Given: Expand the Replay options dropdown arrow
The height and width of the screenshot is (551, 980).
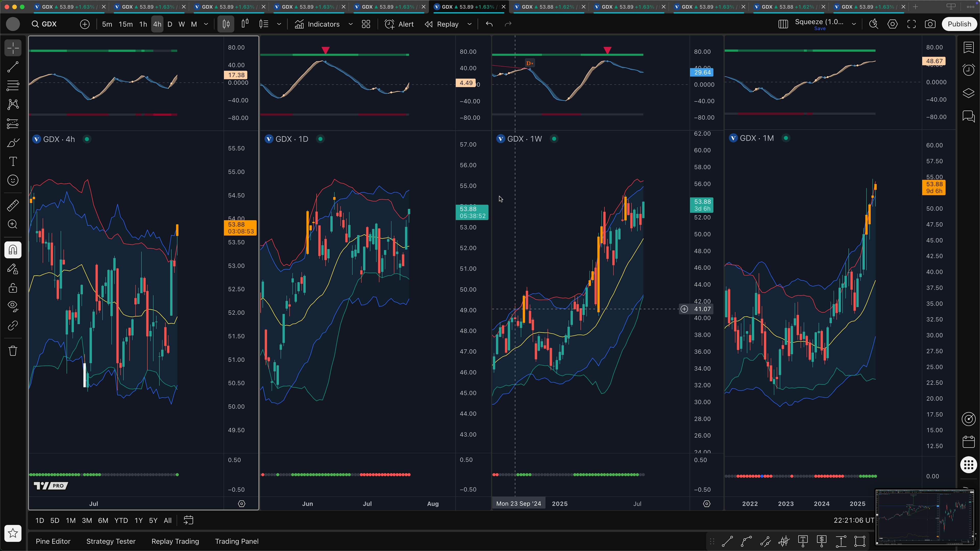Looking at the screenshot, I should click(x=470, y=24).
